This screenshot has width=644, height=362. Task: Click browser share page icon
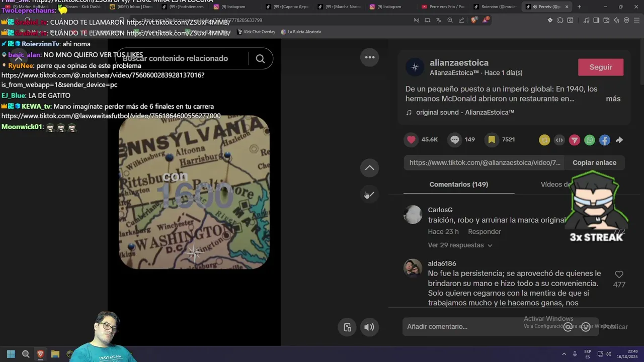pyautogui.click(x=461, y=21)
